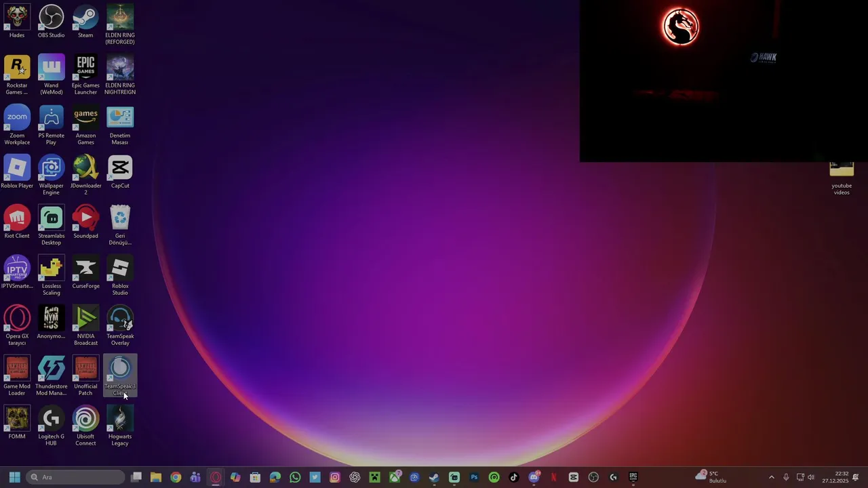Select the Geri Dönüşüm recycle bin
Image resolution: width=868 pixels, height=488 pixels.
(x=120, y=225)
